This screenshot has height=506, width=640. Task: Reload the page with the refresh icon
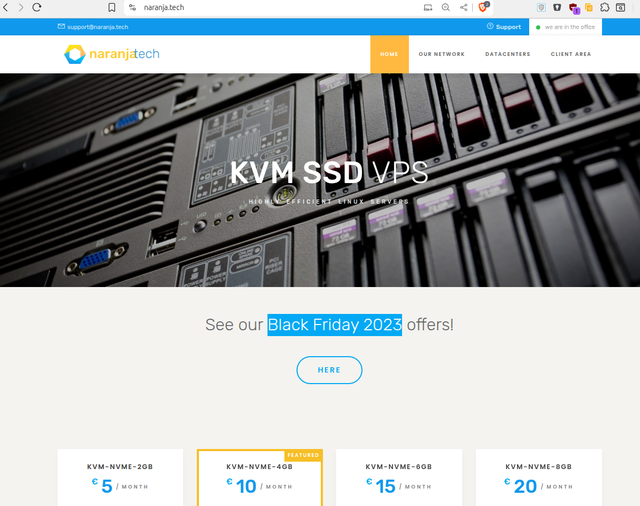point(37,7)
